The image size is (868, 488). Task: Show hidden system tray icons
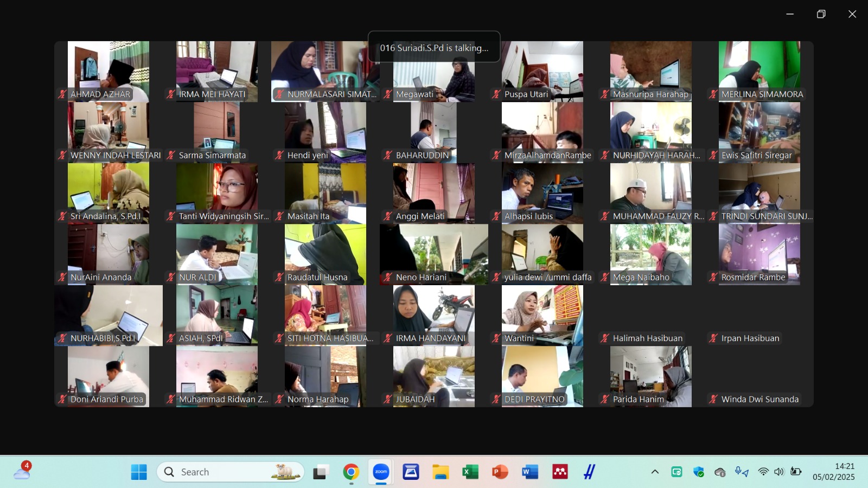655,472
